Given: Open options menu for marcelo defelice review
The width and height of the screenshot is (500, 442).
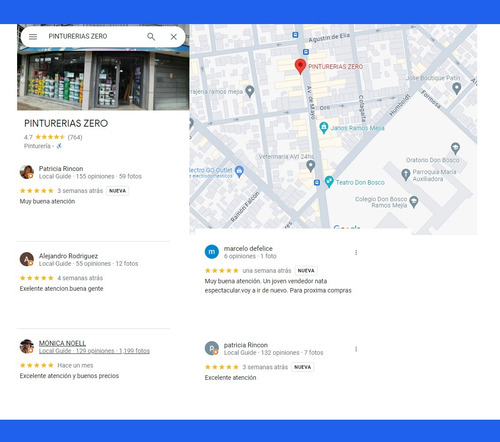Looking at the screenshot, I should (356, 252).
